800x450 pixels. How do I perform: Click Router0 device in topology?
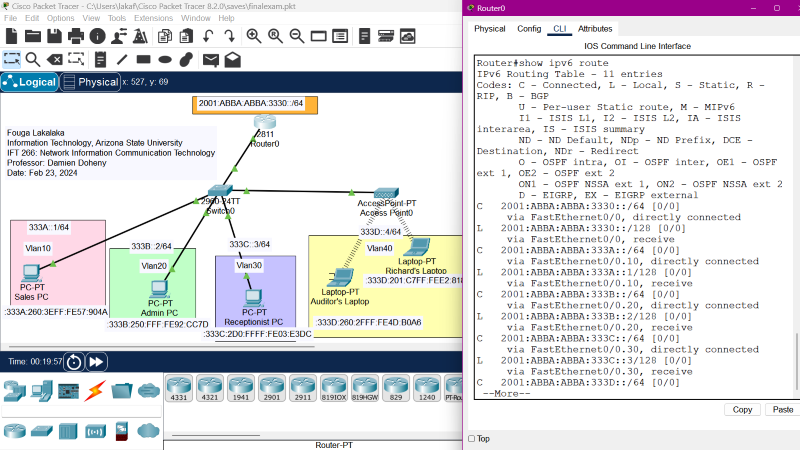[265, 122]
